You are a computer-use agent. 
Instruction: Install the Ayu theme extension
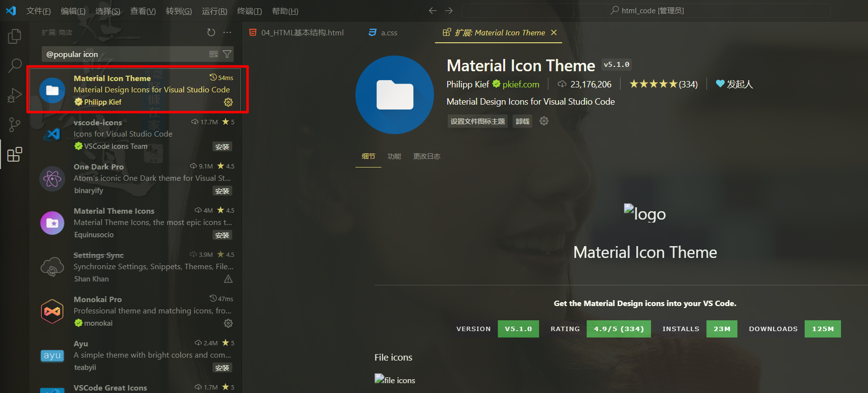[x=222, y=367]
